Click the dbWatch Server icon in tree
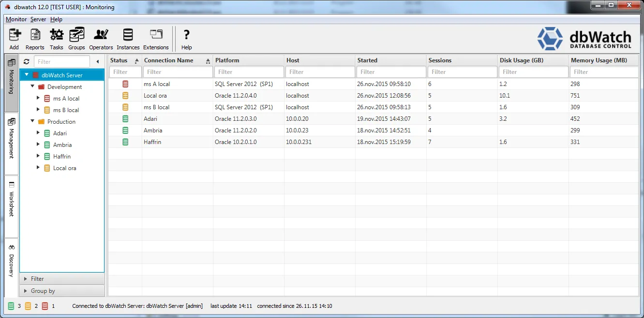The image size is (644, 318). [x=35, y=75]
